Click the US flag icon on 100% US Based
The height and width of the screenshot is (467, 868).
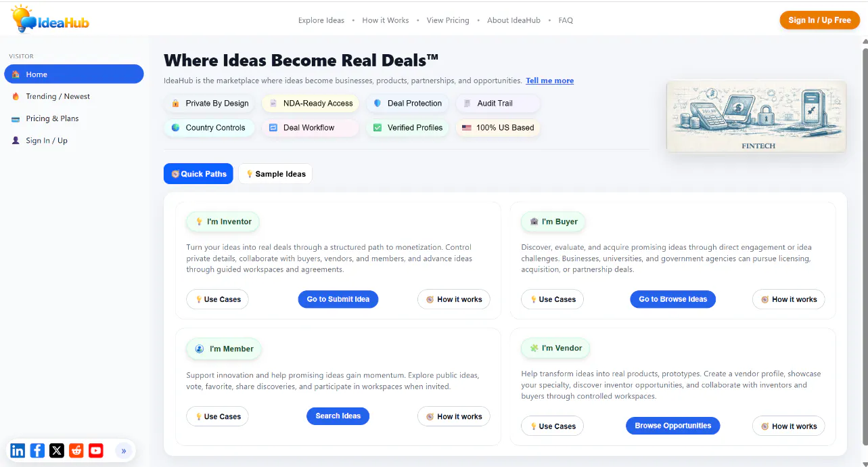(x=467, y=127)
